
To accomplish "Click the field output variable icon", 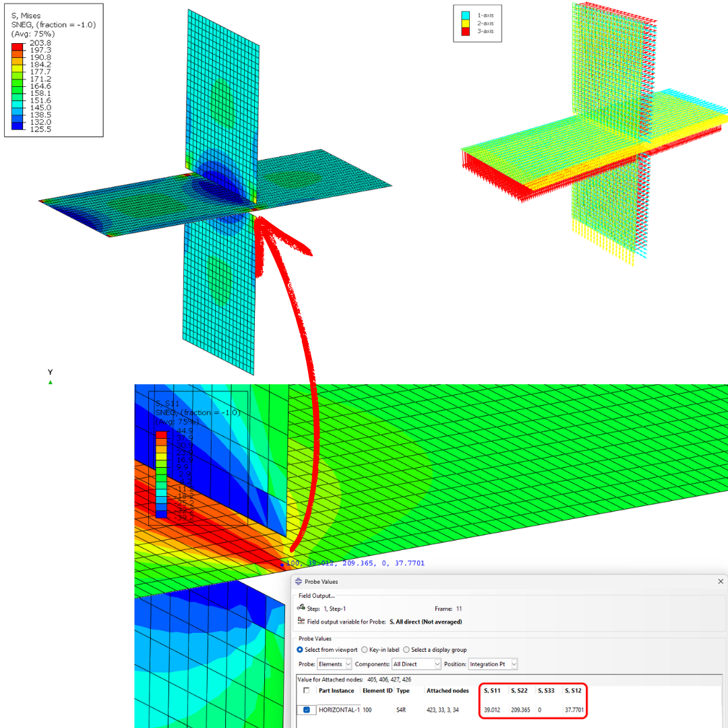I will point(301,621).
